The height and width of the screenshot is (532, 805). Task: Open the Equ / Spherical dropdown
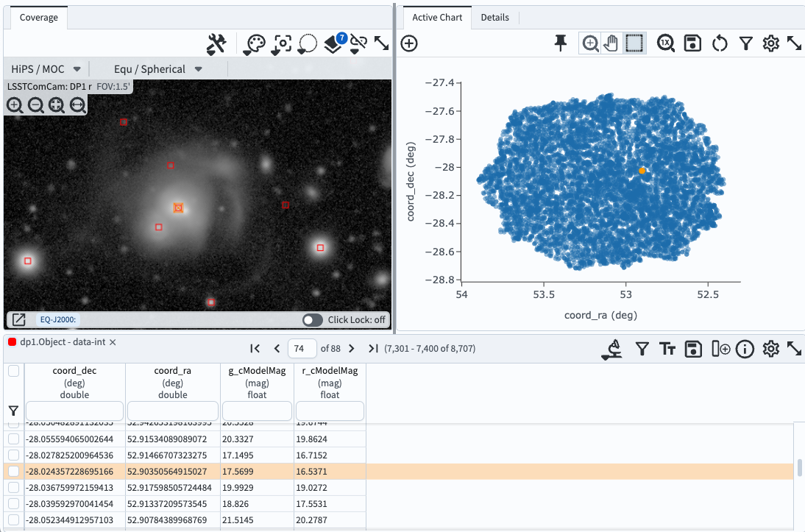tap(157, 69)
